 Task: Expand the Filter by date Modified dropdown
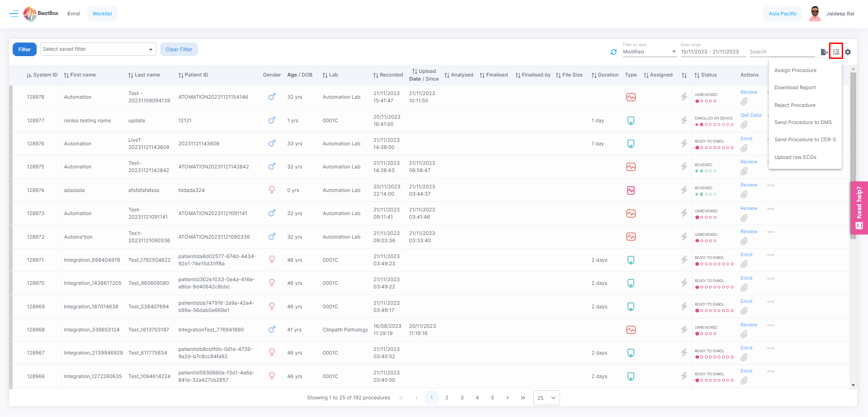pyautogui.click(x=649, y=52)
